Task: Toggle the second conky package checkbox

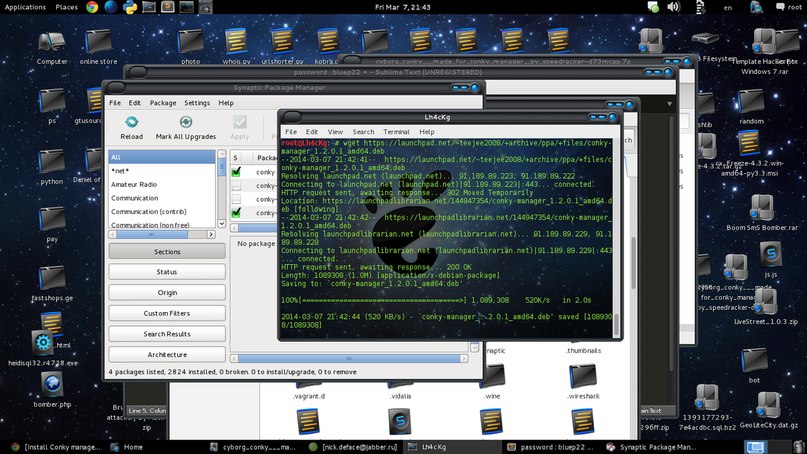Action: coord(236,185)
